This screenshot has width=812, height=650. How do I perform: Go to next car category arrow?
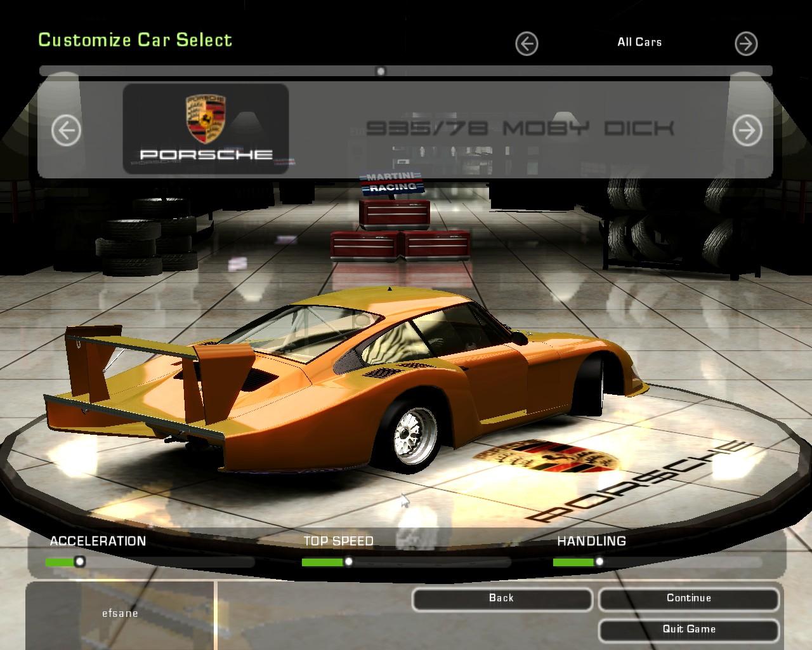(x=746, y=44)
